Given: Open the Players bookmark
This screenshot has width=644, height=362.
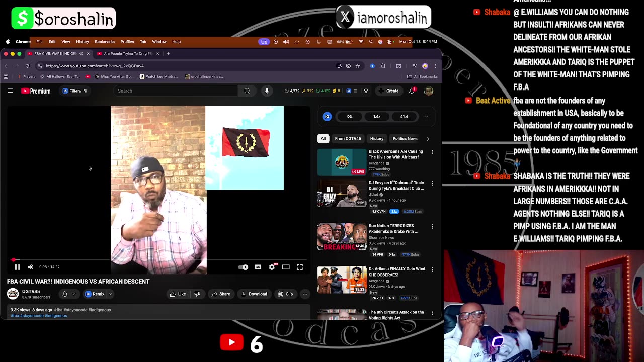Looking at the screenshot, I should [26, 77].
